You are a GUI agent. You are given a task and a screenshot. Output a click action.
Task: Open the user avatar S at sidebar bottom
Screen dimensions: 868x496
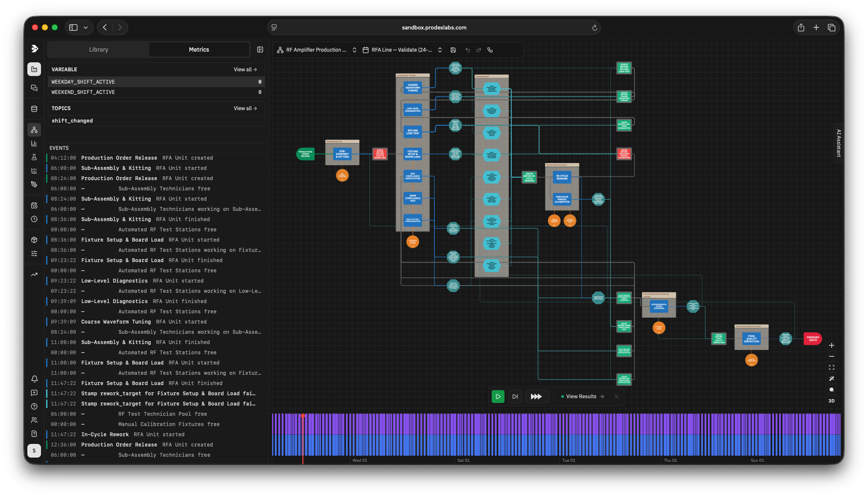tap(34, 451)
